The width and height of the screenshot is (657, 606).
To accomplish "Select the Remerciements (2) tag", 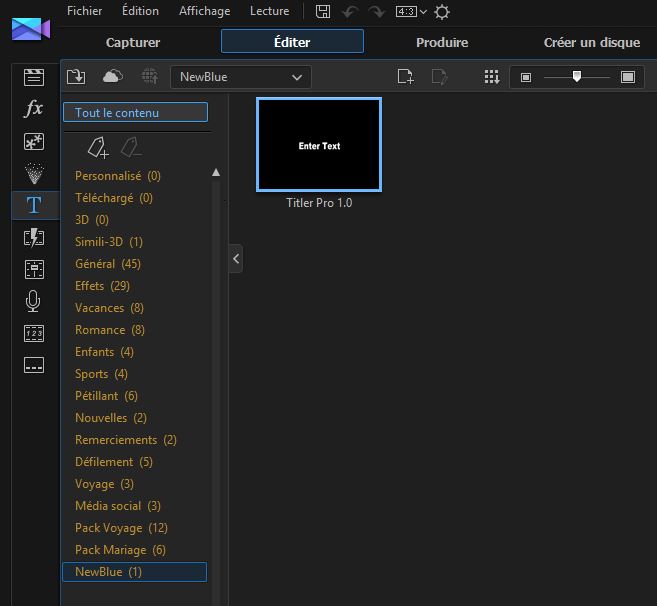I will (126, 440).
